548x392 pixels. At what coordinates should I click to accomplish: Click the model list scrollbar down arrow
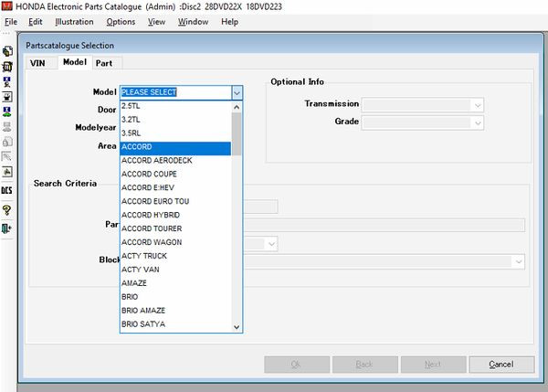[x=237, y=326]
